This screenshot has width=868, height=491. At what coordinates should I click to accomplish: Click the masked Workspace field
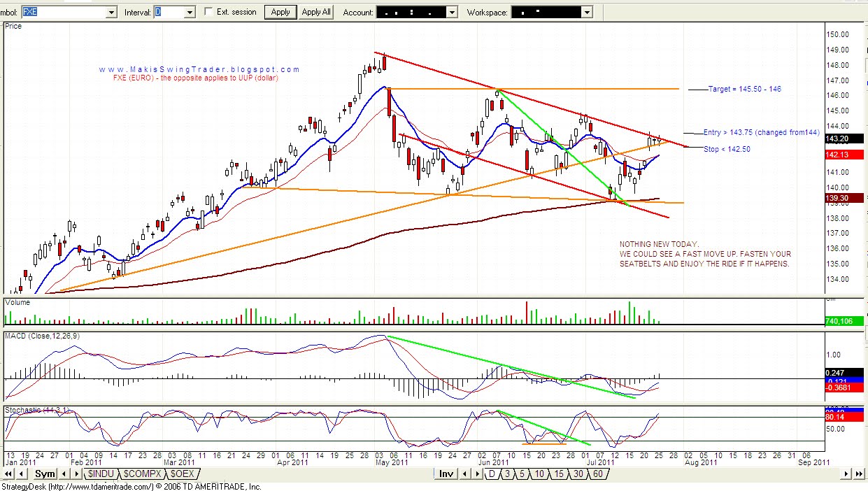pos(546,13)
